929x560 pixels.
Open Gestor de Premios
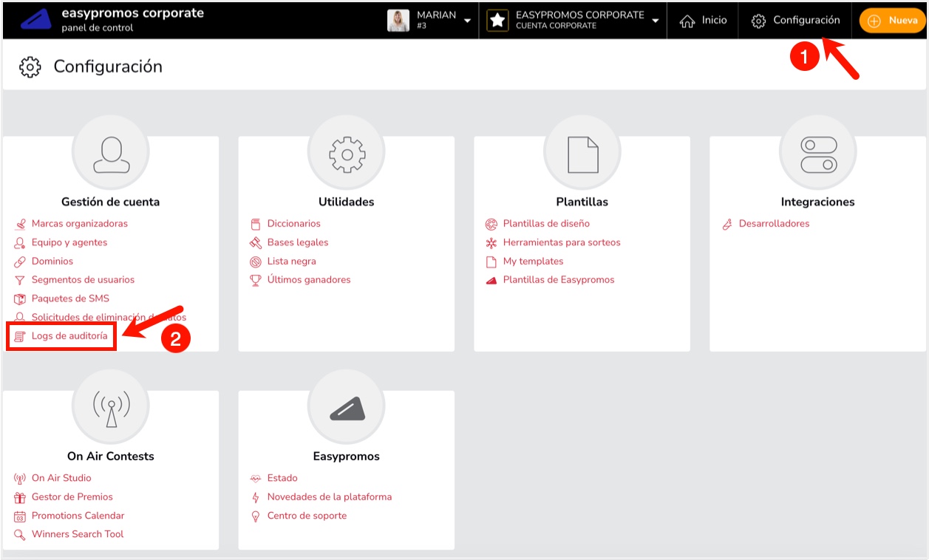coord(72,497)
